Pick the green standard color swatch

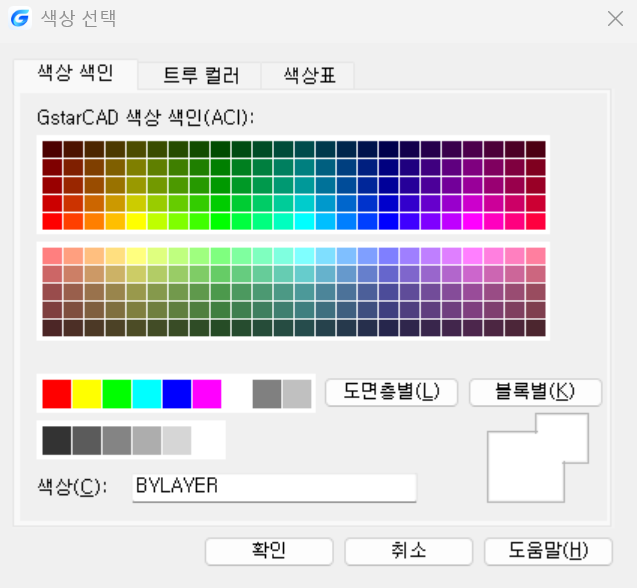[x=117, y=394]
